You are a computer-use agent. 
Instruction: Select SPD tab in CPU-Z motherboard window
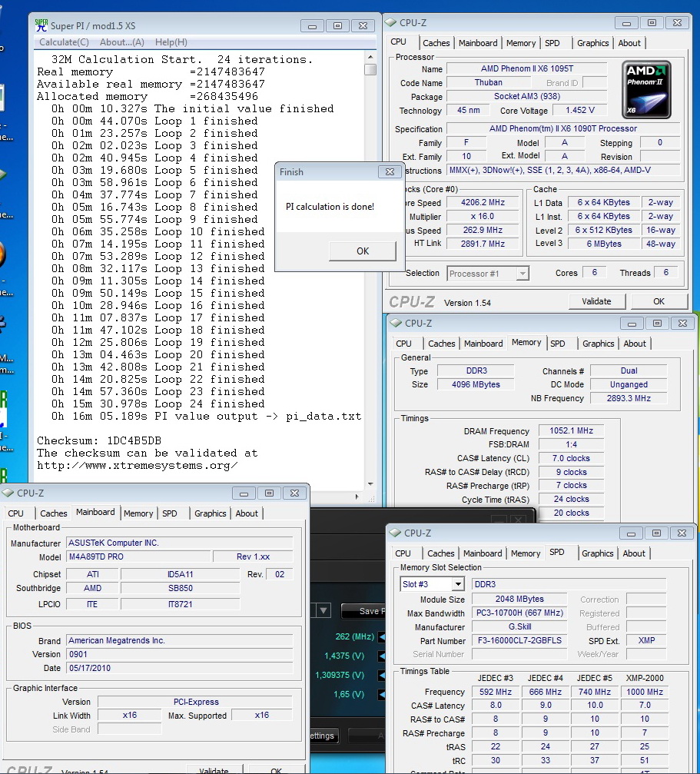pyautogui.click(x=169, y=513)
